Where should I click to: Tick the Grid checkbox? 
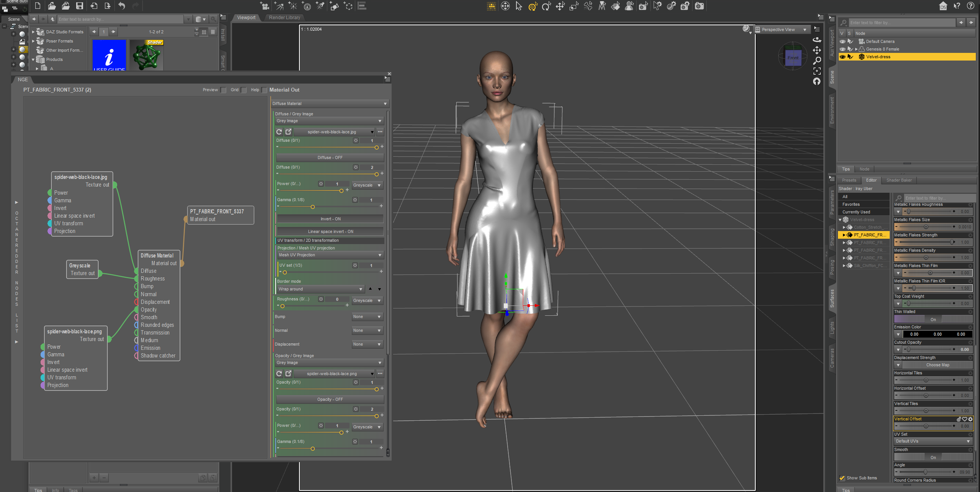click(x=243, y=90)
